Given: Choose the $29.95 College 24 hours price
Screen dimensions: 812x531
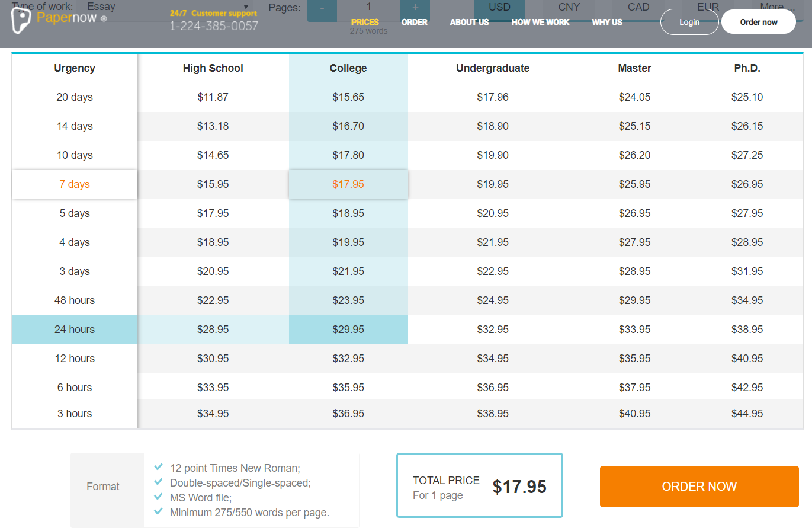Looking at the screenshot, I should point(348,330).
